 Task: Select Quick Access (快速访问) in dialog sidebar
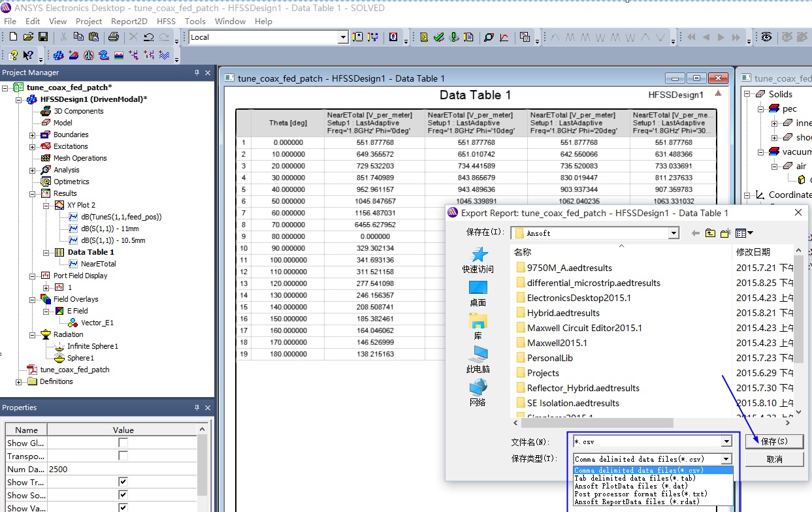click(479, 261)
